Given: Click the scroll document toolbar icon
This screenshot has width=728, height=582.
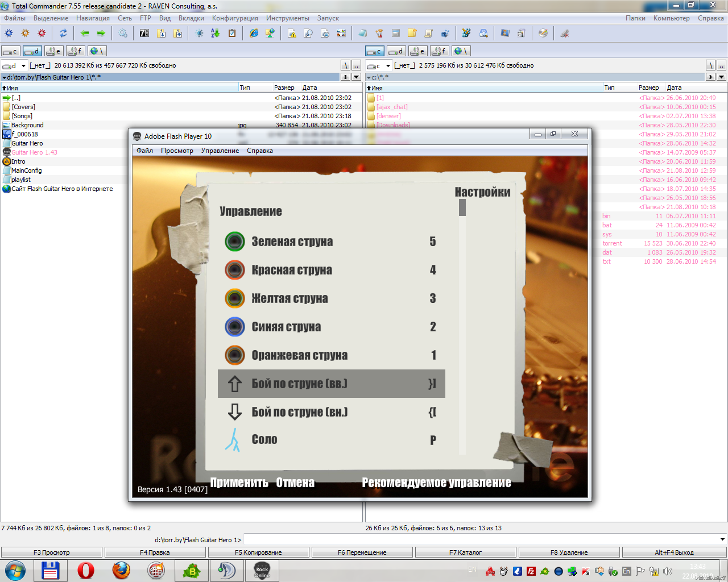Looking at the screenshot, I should (x=429, y=34).
